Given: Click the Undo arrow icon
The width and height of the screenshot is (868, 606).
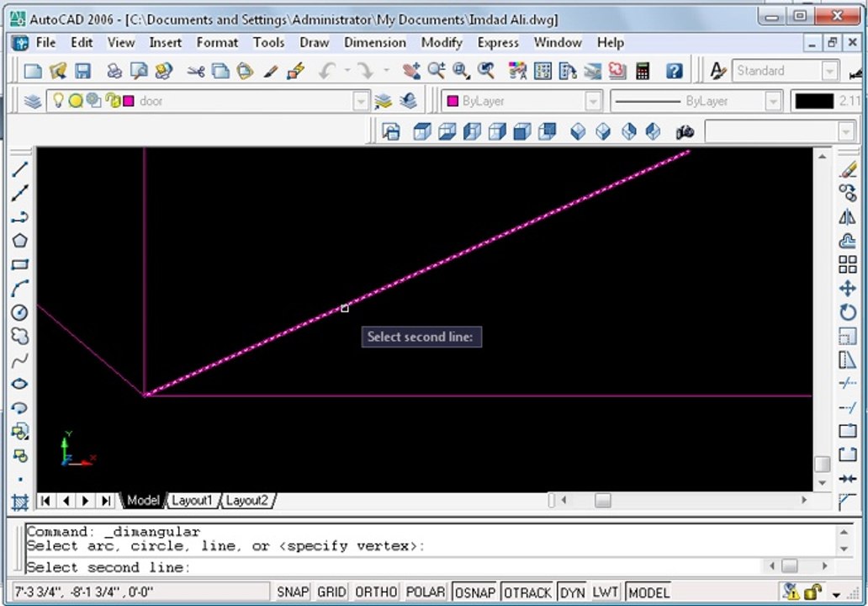Looking at the screenshot, I should tap(327, 71).
